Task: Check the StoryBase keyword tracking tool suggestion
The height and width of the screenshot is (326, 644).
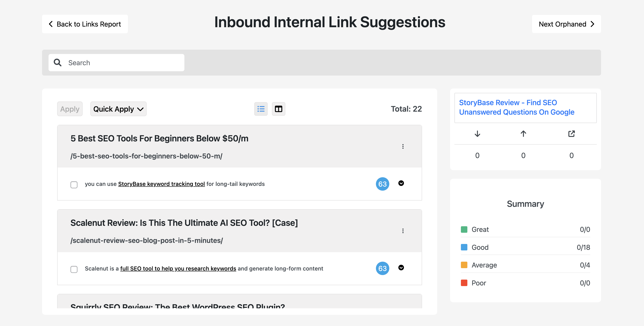Action: pos(74,185)
